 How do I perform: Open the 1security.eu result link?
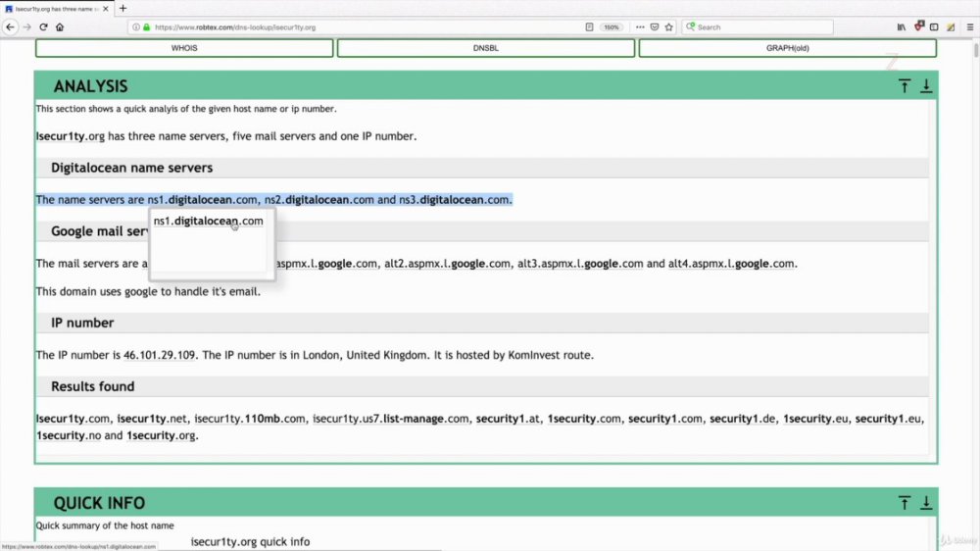coord(815,419)
